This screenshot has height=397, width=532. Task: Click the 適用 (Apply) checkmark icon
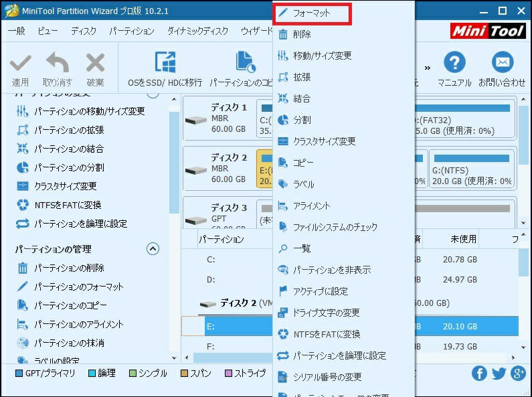(20, 64)
